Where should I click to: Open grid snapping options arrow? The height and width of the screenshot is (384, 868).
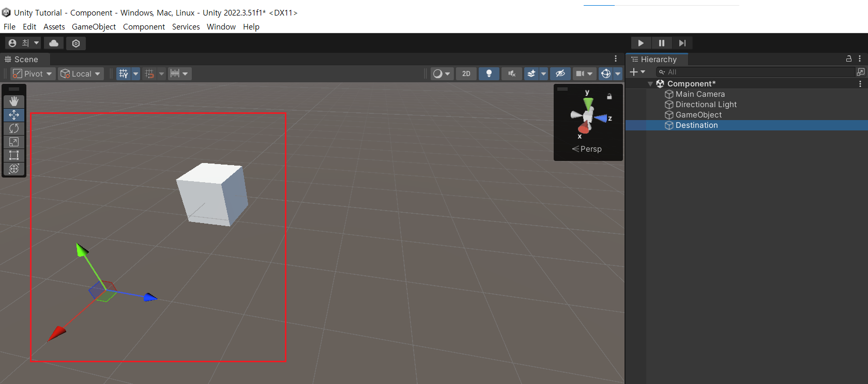click(161, 73)
